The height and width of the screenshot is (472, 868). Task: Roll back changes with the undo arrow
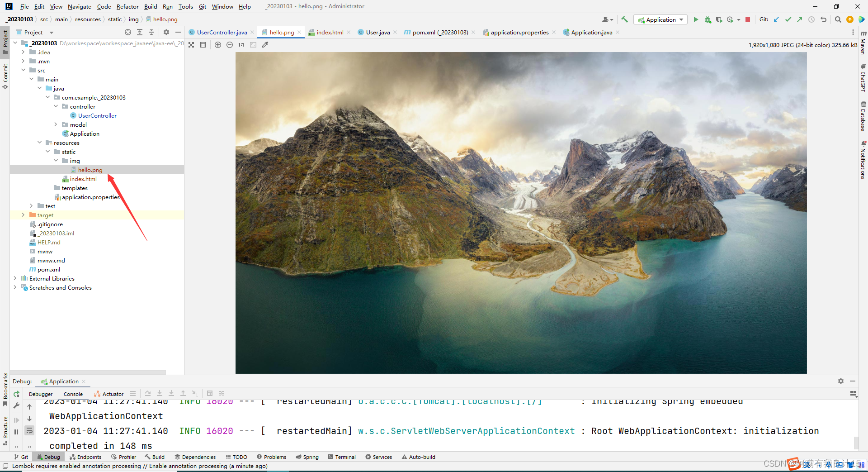point(823,19)
